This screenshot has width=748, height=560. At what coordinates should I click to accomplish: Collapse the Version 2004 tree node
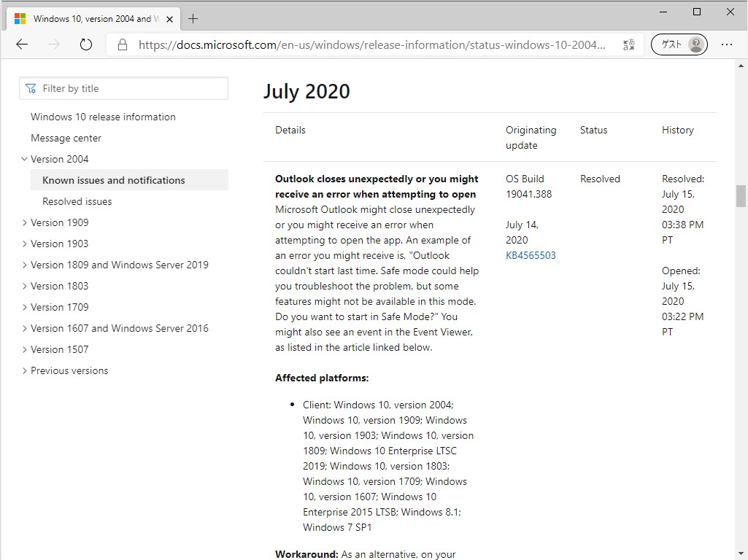coord(24,159)
